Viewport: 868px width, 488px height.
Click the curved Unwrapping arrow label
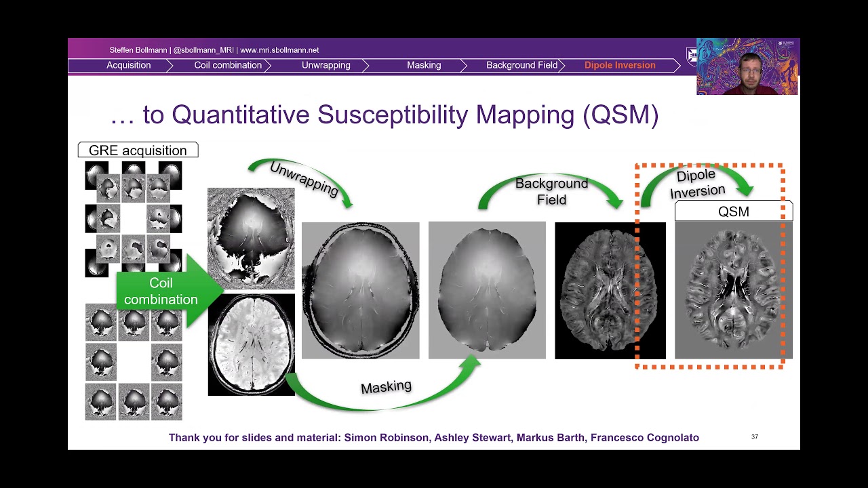[x=304, y=179]
